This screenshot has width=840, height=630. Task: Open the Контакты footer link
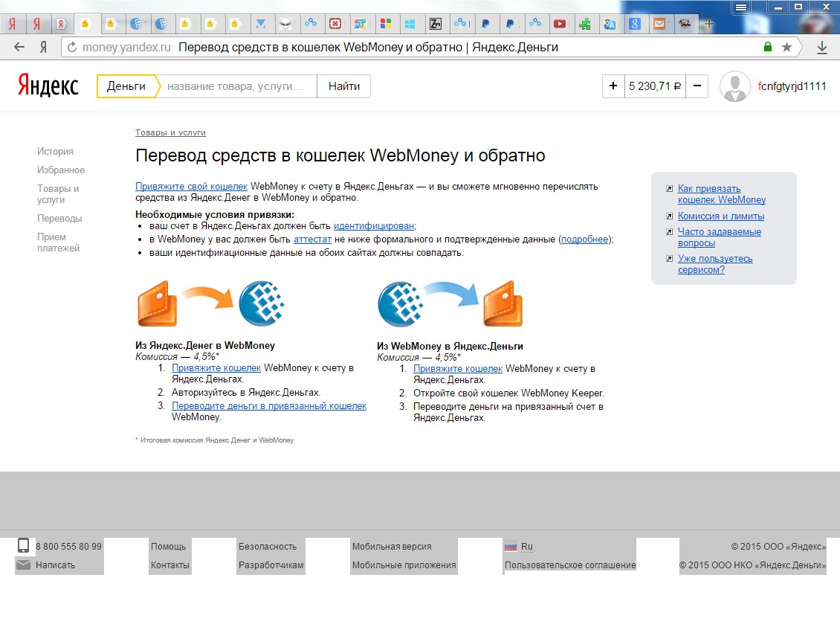[169, 565]
